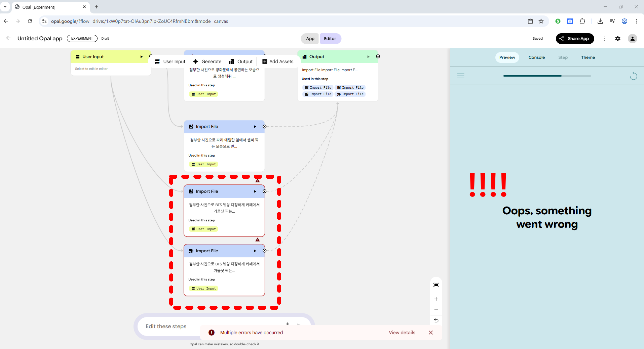Image resolution: width=644 pixels, height=349 pixels.
Task: Click the output port of the third Import File node
Action: point(265,191)
